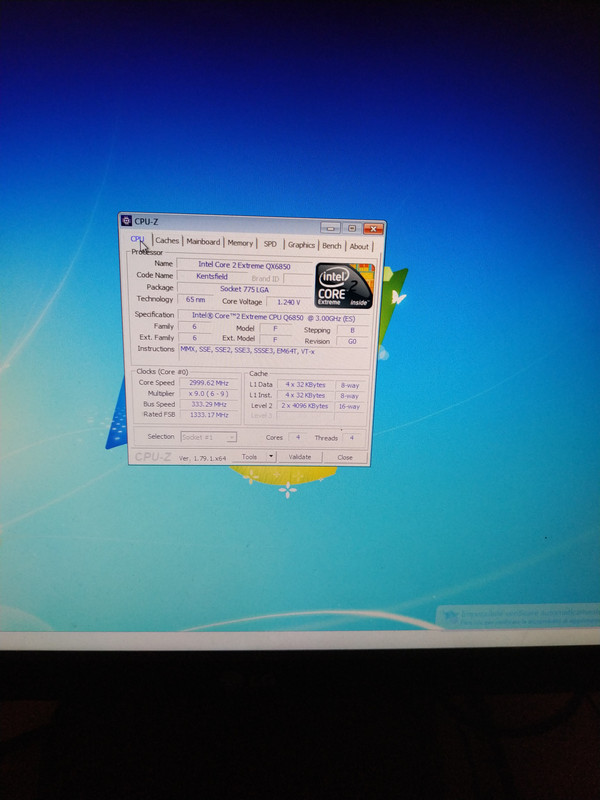The image size is (600, 800).
Task: Click the Level 2 16-way cell
Action: pos(350,407)
